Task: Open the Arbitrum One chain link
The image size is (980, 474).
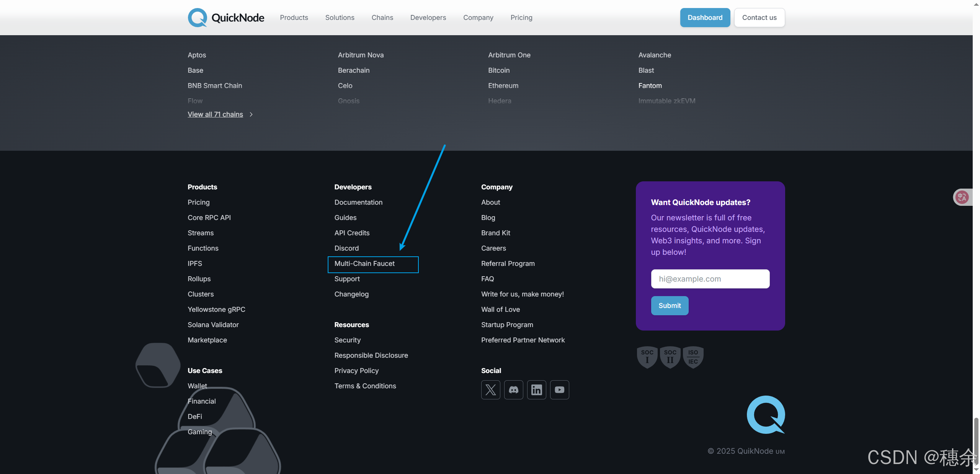Action: click(509, 55)
